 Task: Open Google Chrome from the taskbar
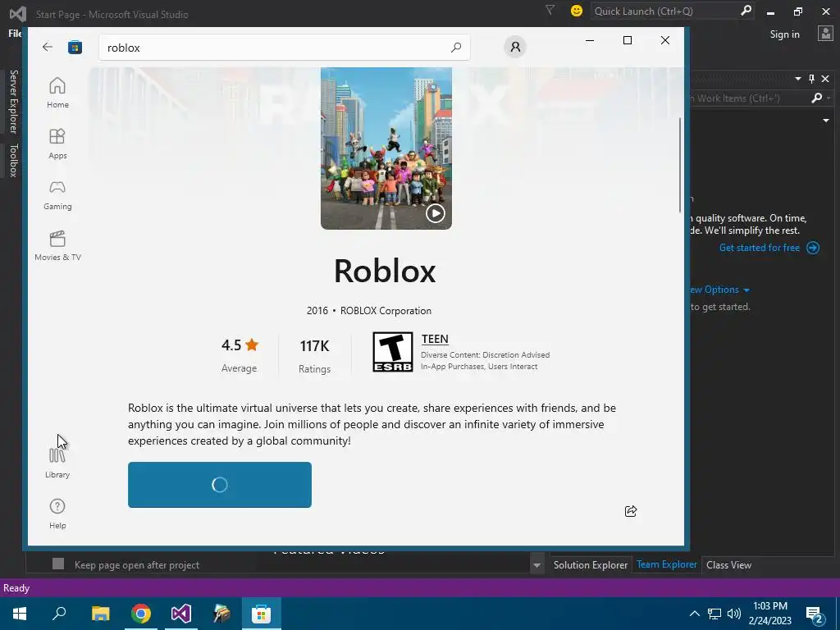pos(141,614)
